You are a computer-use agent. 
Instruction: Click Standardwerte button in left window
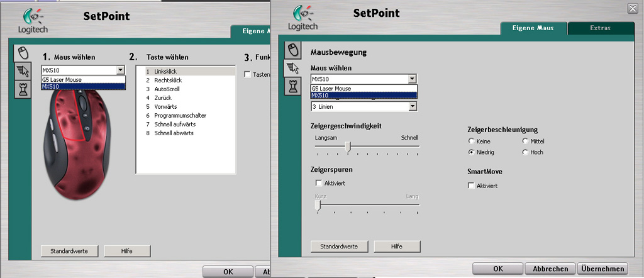click(x=70, y=250)
